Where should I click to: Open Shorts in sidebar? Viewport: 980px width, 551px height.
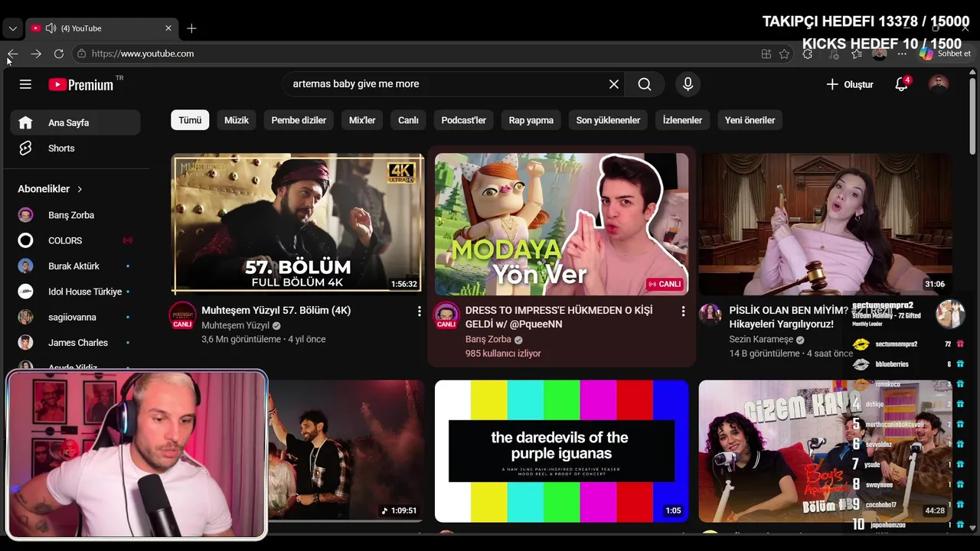click(x=75, y=148)
